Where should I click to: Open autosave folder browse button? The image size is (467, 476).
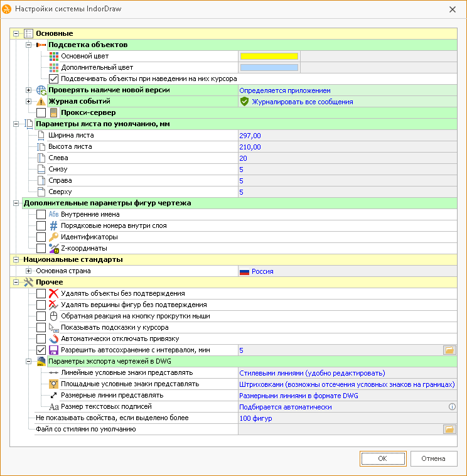coord(449,350)
